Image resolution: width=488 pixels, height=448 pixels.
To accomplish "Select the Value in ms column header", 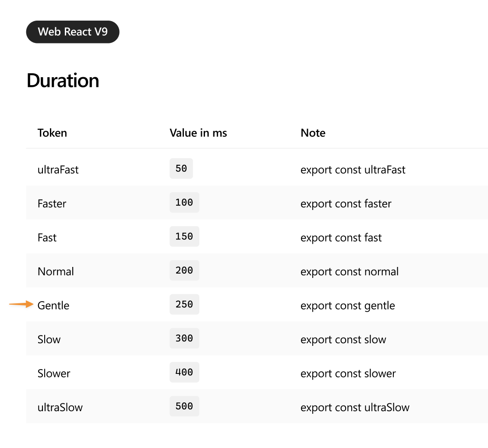I will [x=198, y=133].
